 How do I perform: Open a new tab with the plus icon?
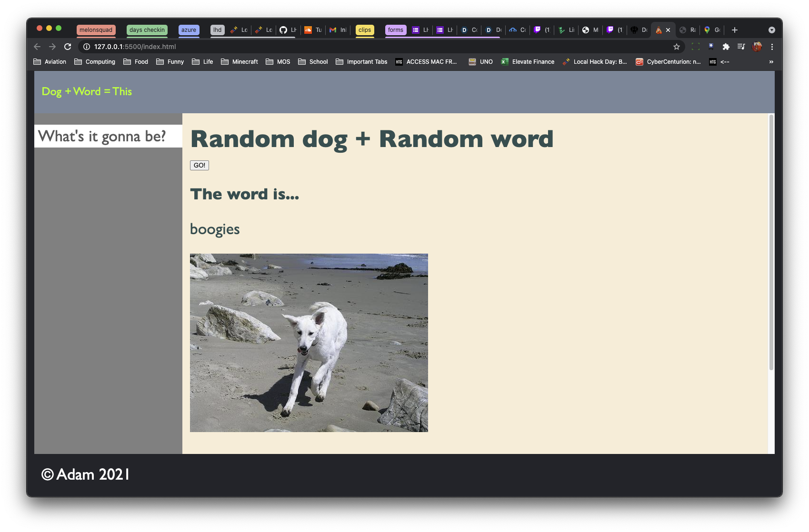[735, 30]
